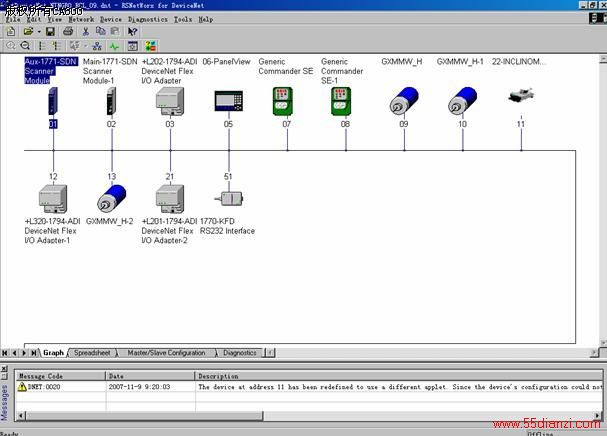Click the Zoom In magnifier icon
The width and height of the screenshot is (607, 436).
[x=11, y=46]
